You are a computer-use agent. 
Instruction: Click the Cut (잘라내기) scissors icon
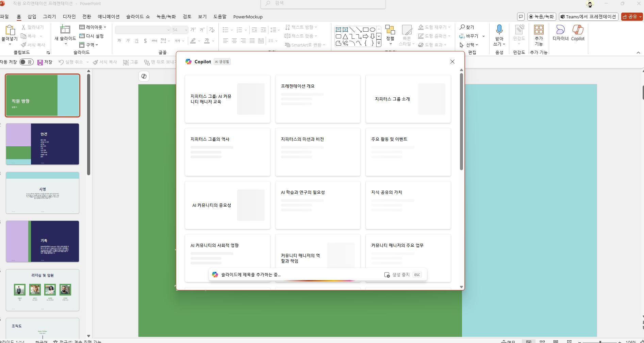click(x=23, y=27)
